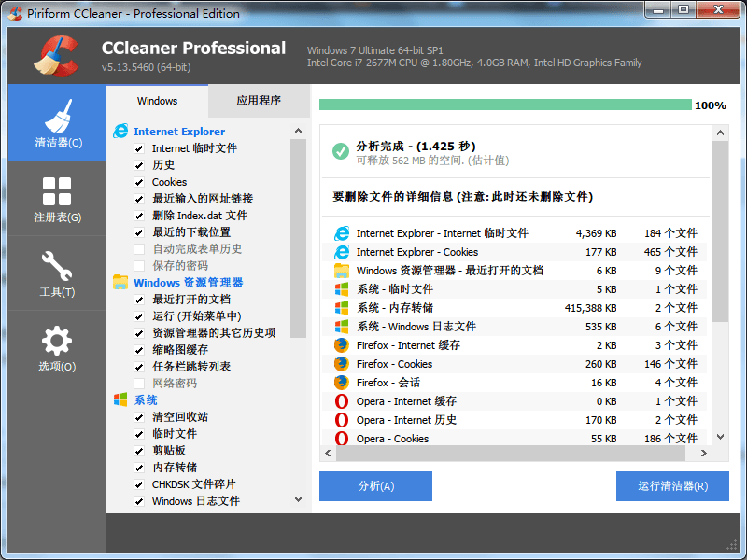This screenshot has width=747, height=560.
Task: Switch to the 应用程序 tab
Action: pyautogui.click(x=259, y=100)
